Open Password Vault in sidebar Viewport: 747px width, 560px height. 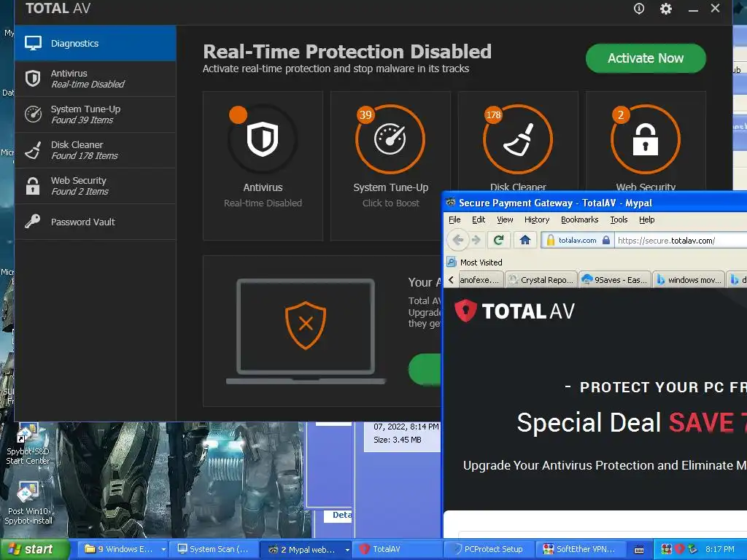pyautogui.click(x=96, y=222)
